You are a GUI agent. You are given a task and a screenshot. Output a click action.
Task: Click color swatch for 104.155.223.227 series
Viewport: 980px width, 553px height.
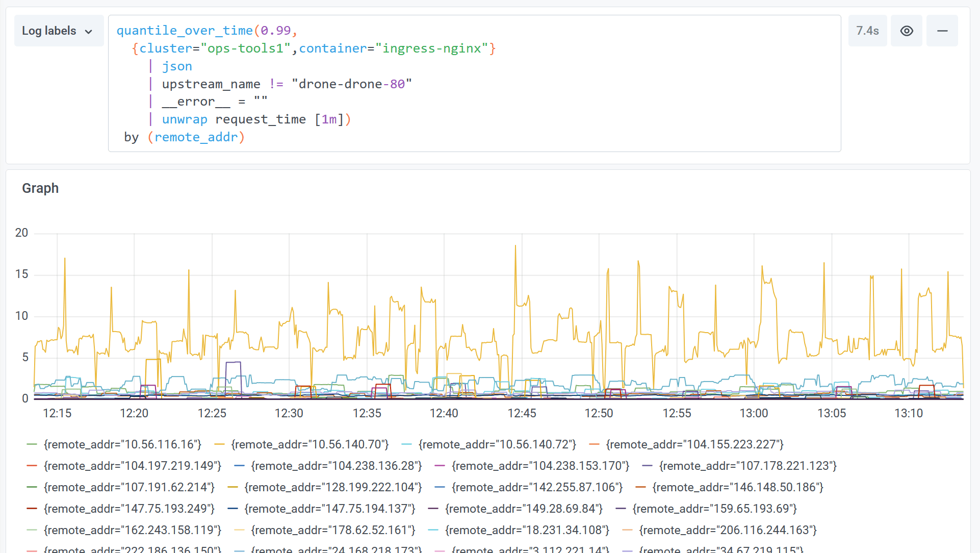594,444
